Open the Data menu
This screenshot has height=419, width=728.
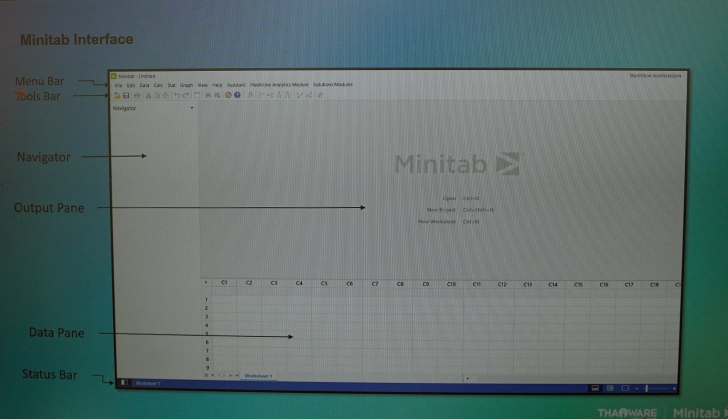[144, 85]
